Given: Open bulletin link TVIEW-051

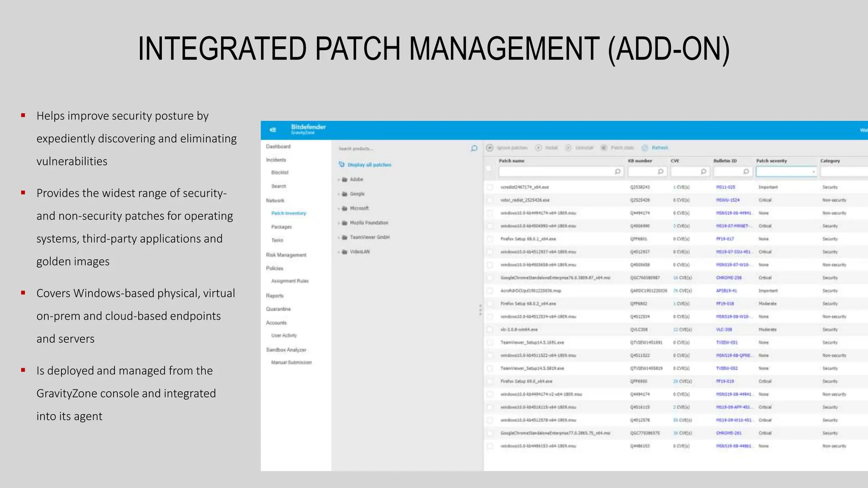Looking at the screenshot, I should [x=727, y=343].
